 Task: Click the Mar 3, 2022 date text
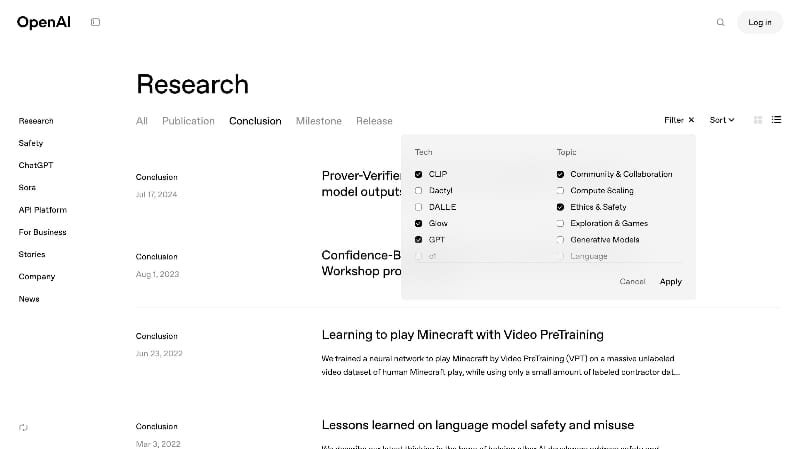click(158, 444)
